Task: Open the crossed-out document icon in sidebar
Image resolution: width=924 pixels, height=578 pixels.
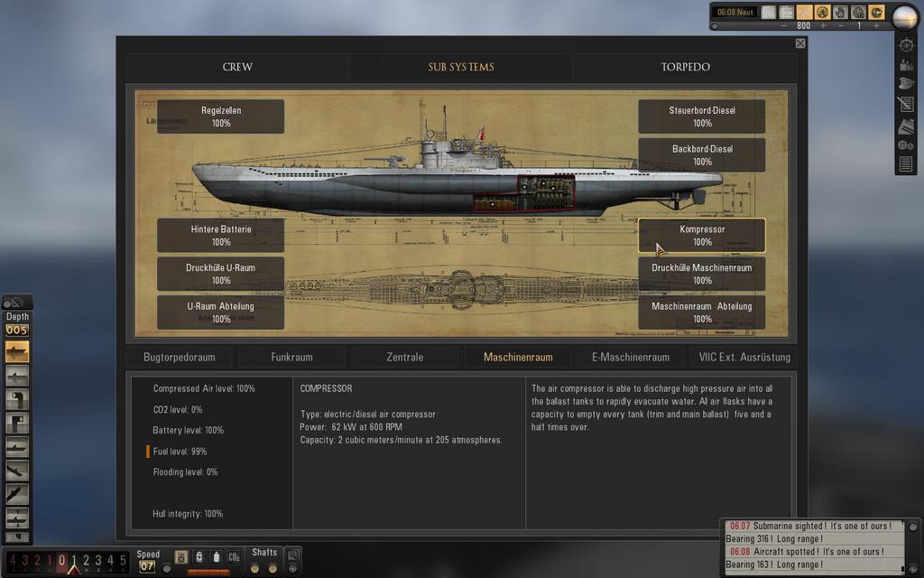Action: coord(906,105)
